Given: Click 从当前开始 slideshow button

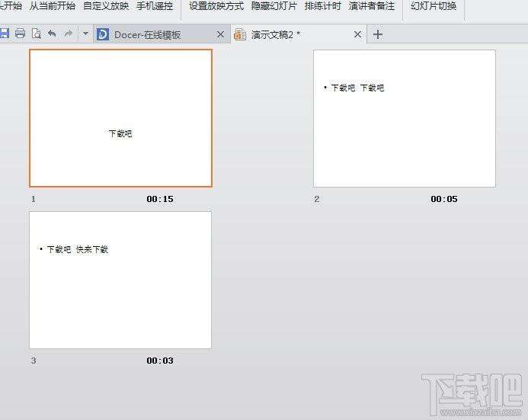Looking at the screenshot, I should pos(53,6).
